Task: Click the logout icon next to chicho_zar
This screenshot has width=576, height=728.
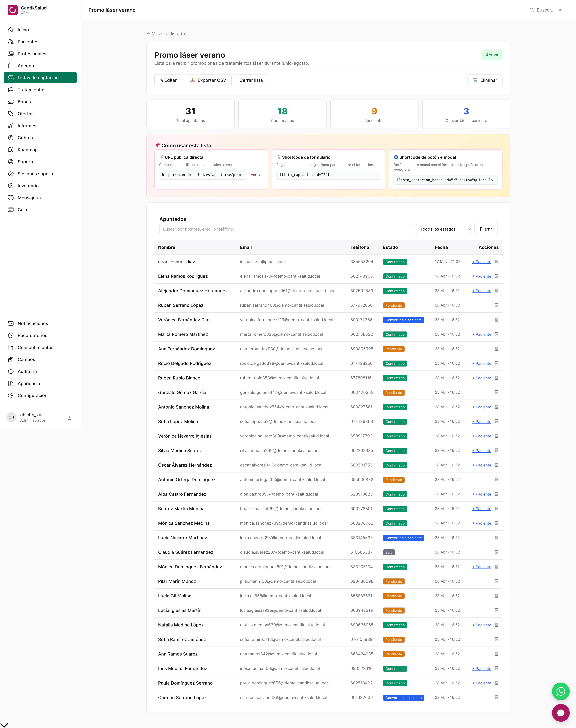Action: [70, 417]
